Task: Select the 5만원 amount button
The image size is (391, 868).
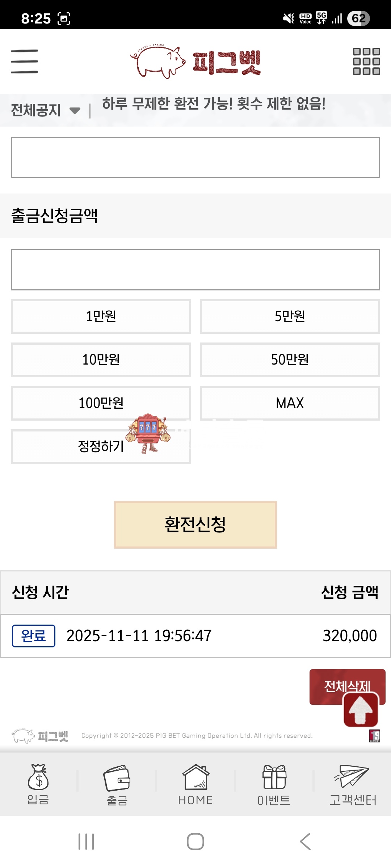Action: coord(290,316)
